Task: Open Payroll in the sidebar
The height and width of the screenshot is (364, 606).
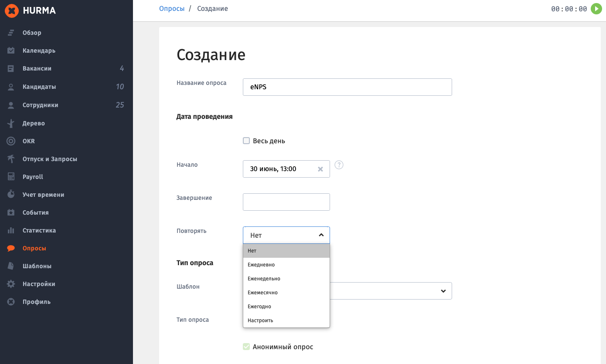Action: coord(33,177)
